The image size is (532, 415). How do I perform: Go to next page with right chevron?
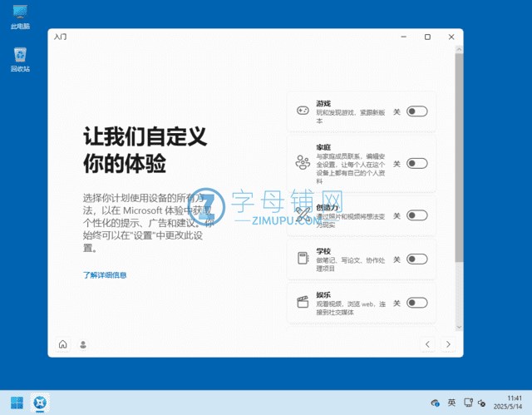448,344
